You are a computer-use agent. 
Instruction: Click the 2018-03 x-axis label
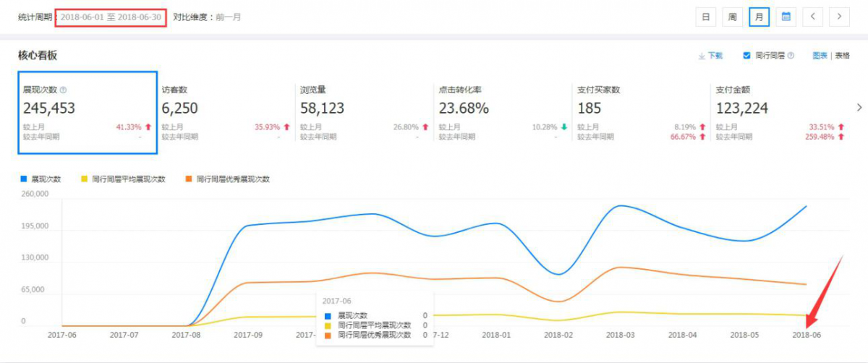621,335
